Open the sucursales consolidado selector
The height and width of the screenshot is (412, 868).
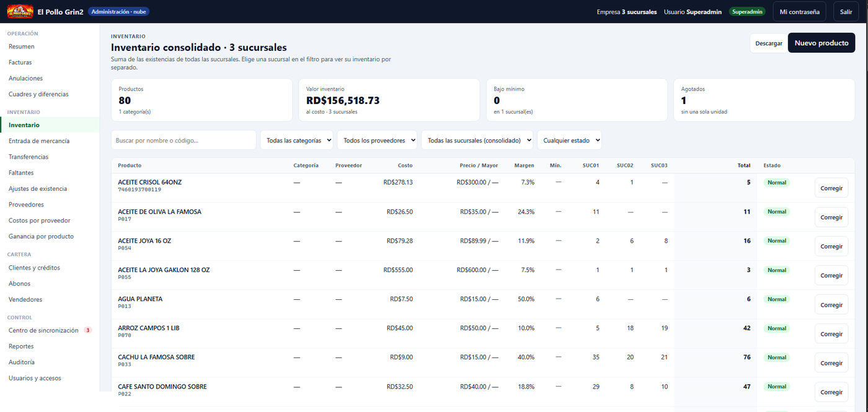coord(477,140)
